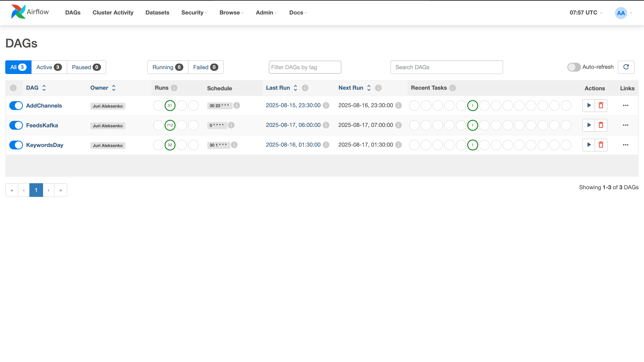
Task: Open the FeedsKafka DAG link
Action: click(42, 125)
